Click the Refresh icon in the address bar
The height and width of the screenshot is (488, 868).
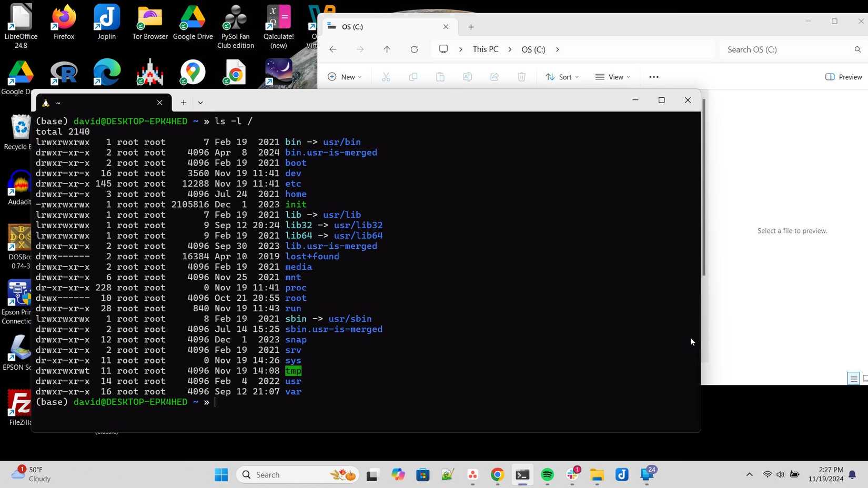tap(414, 49)
